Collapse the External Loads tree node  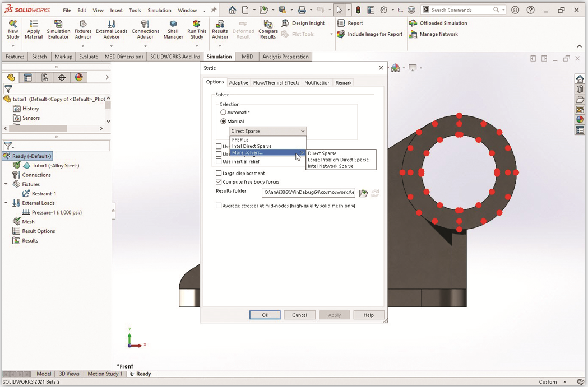point(6,203)
